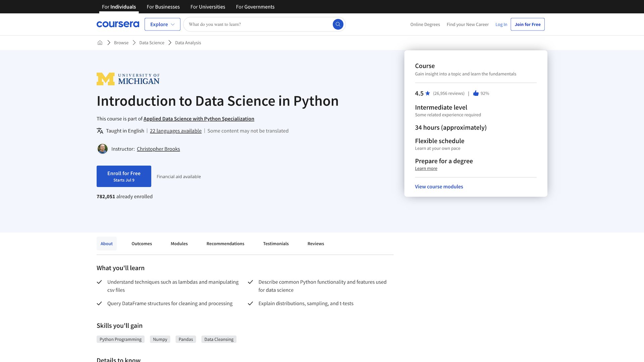The height and width of the screenshot is (362, 644).
Task: Select the About tab
Action: point(107,244)
